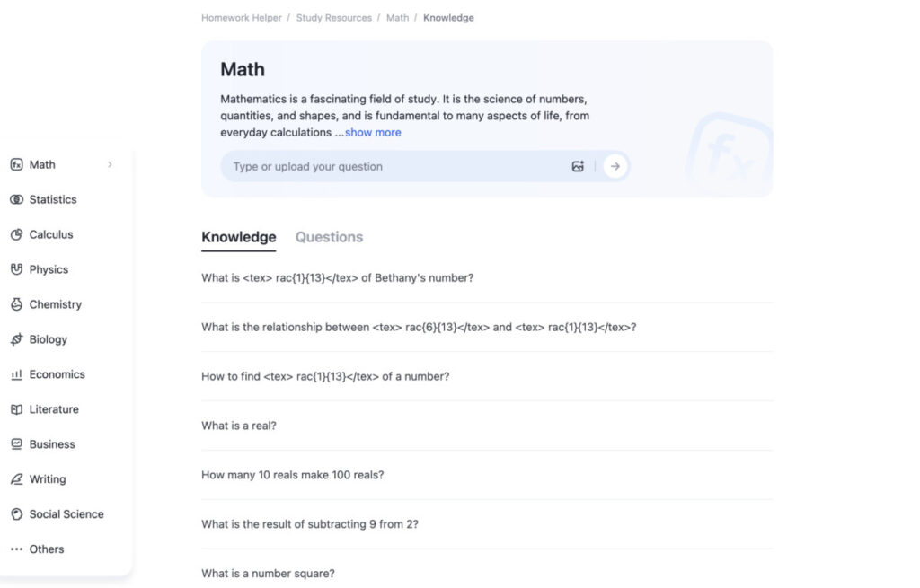Switch to the Questions tab

click(x=329, y=237)
